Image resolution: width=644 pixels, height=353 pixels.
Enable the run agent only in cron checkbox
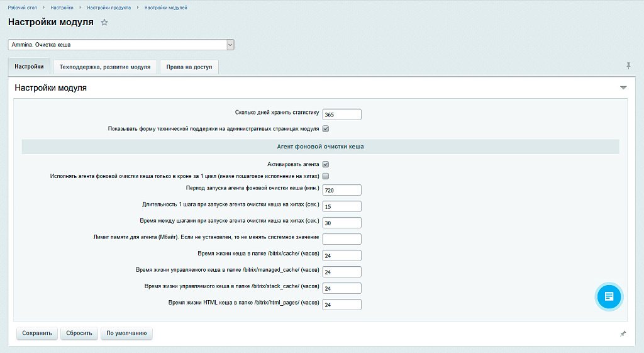(326, 176)
